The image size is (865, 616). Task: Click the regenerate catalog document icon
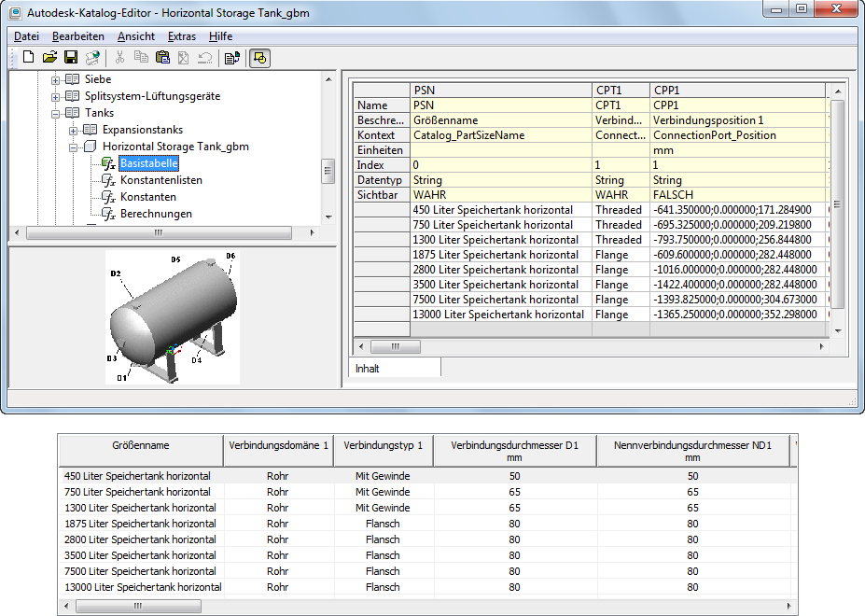[x=232, y=58]
